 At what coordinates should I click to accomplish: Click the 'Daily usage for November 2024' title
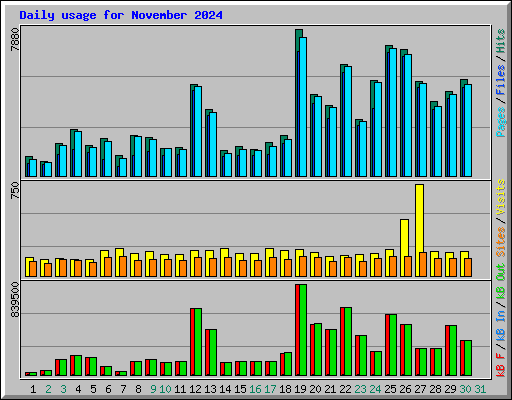coord(121,15)
